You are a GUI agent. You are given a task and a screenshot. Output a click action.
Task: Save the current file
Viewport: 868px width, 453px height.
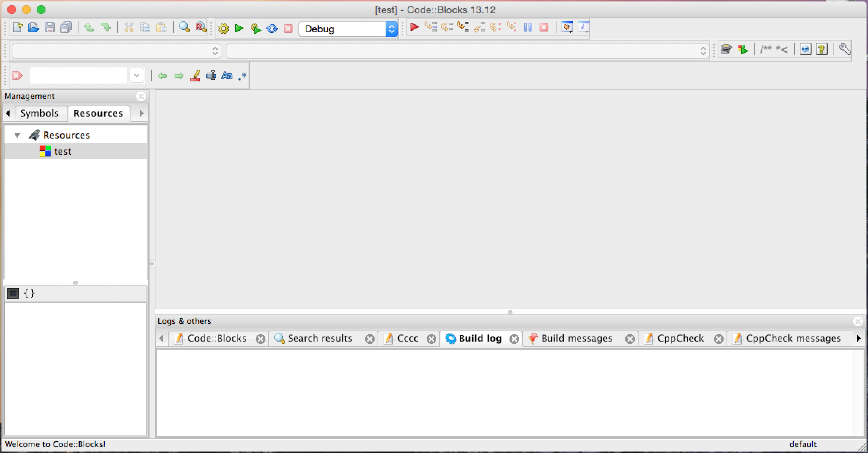point(50,27)
